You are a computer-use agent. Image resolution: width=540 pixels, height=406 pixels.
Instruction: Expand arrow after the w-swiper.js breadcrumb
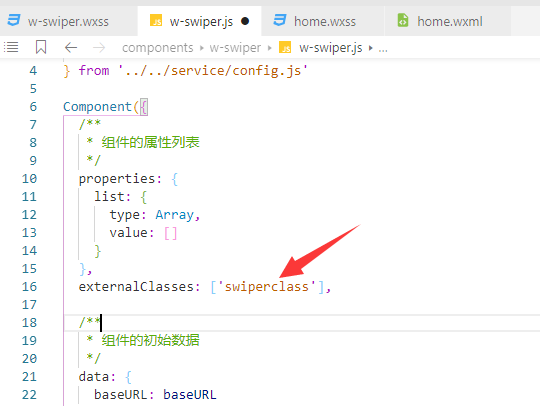[371, 48]
